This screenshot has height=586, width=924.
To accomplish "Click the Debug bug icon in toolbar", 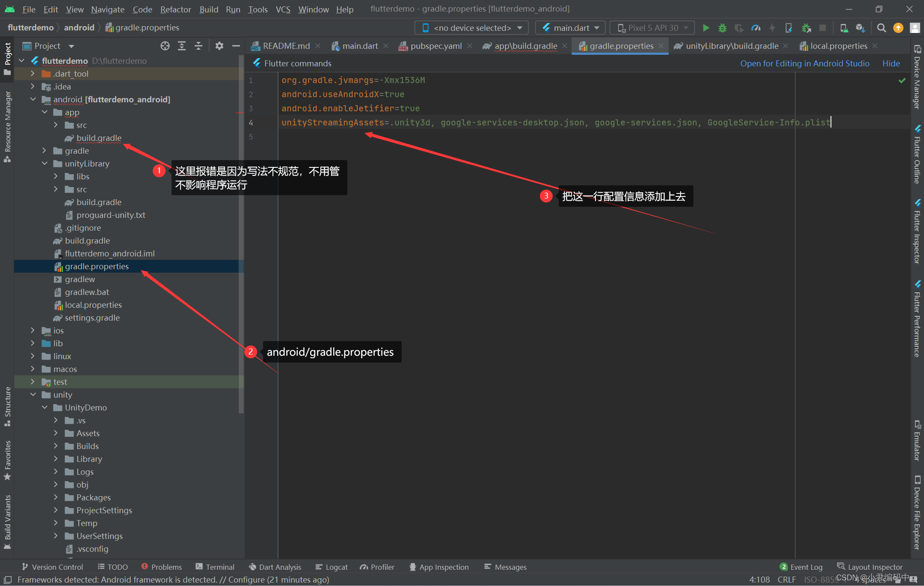I will (723, 28).
